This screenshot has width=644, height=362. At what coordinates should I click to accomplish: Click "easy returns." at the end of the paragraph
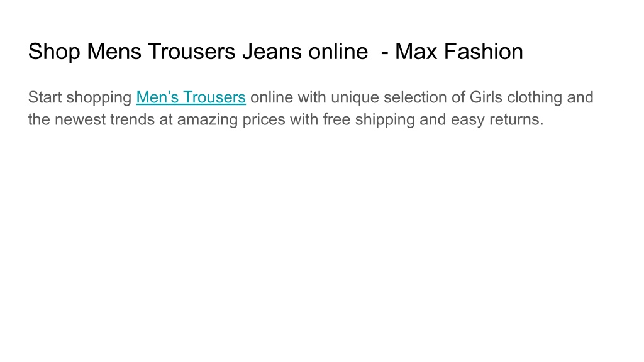tap(497, 120)
